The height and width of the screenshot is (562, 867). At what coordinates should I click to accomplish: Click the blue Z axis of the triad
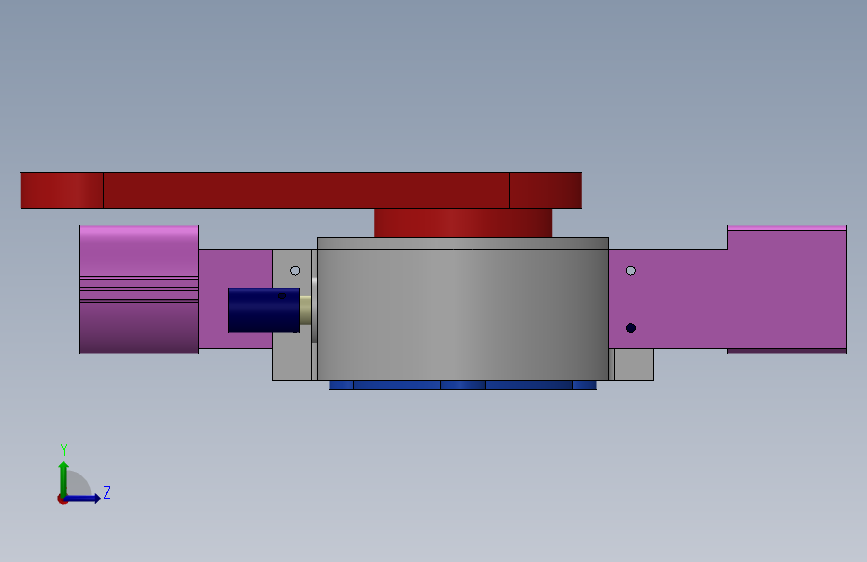point(83,498)
